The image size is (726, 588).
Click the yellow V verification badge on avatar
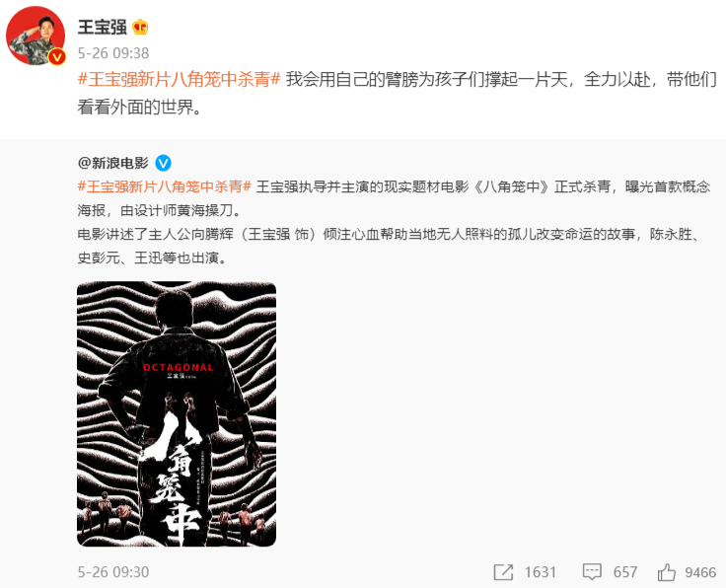tap(57, 57)
